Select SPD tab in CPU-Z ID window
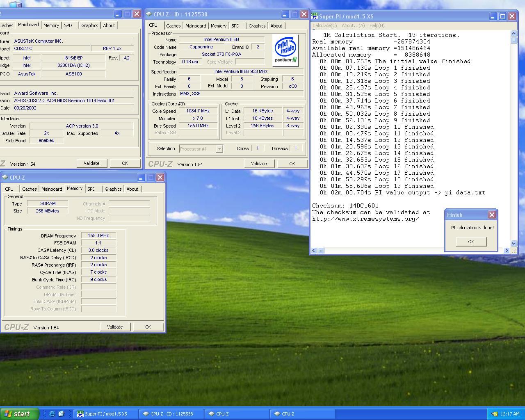Screen dimensions: 525x420 click(x=235, y=26)
